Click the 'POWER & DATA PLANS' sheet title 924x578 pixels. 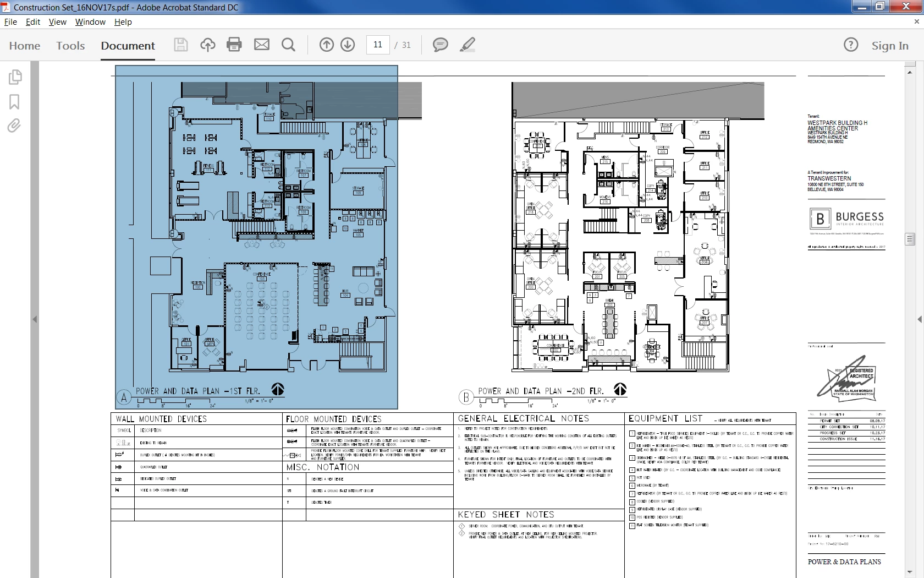(x=844, y=562)
